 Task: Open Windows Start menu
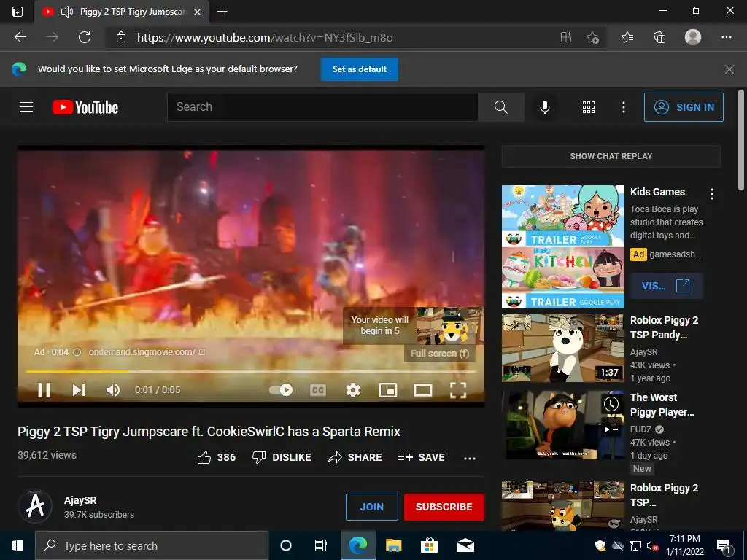click(x=18, y=545)
